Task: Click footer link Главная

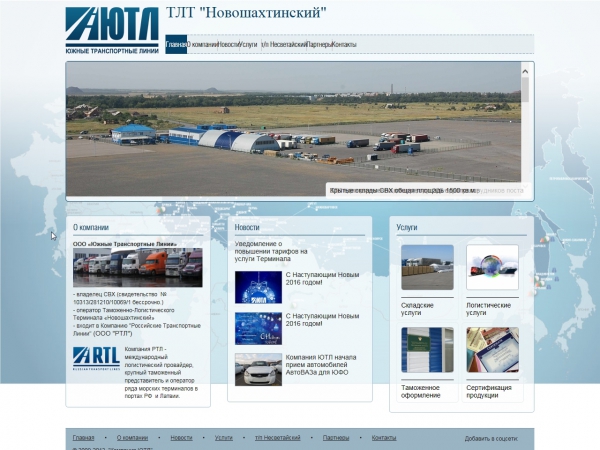Action: point(83,438)
